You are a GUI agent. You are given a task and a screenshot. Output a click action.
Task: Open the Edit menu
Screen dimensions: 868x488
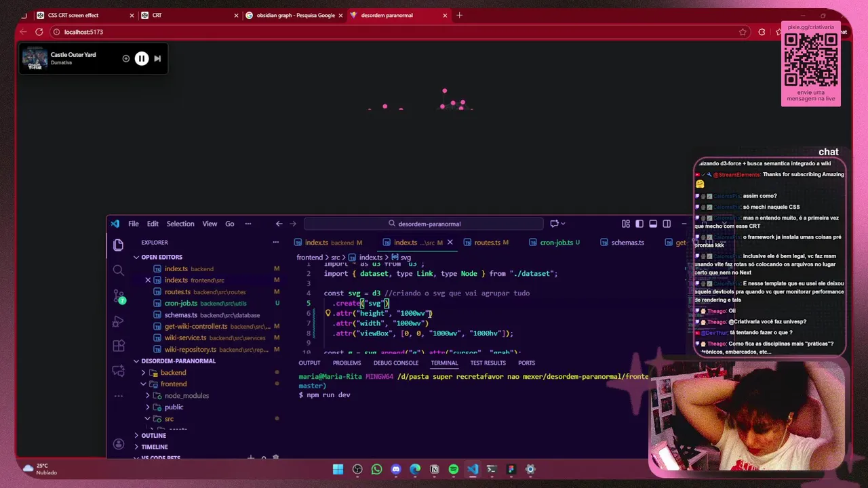click(x=153, y=224)
